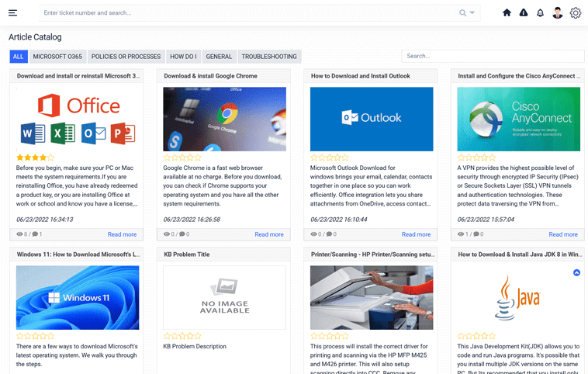
Task: Open the Office article thumbnail image
Action: pyautogui.click(x=78, y=119)
